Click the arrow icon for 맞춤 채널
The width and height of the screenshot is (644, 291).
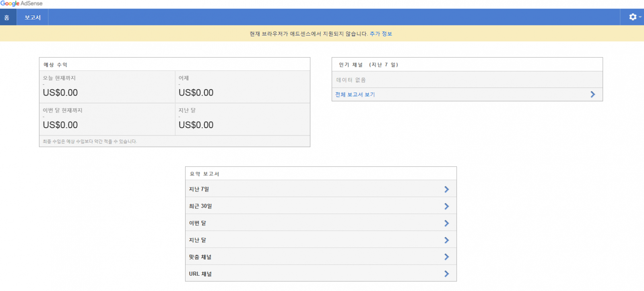446,257
